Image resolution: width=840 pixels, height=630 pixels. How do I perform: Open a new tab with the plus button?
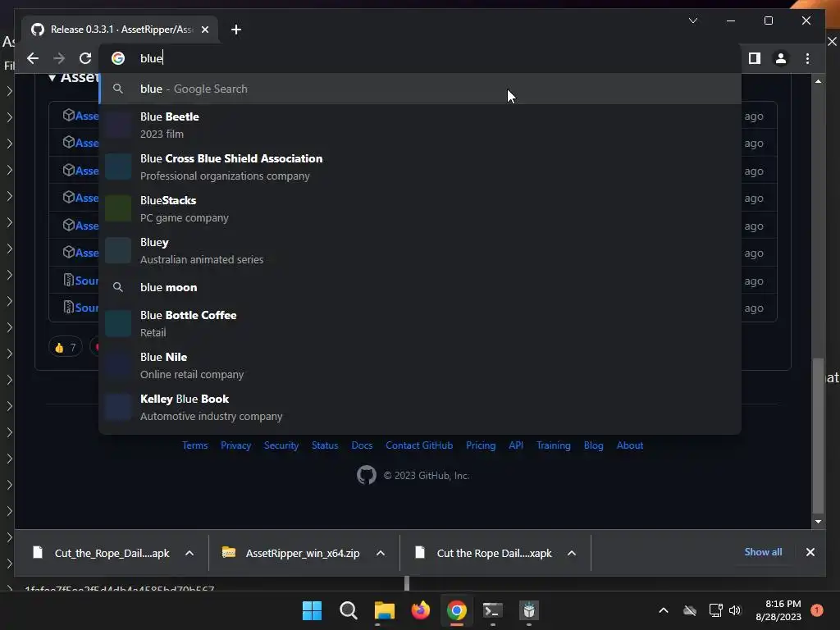tap(236, 30)
